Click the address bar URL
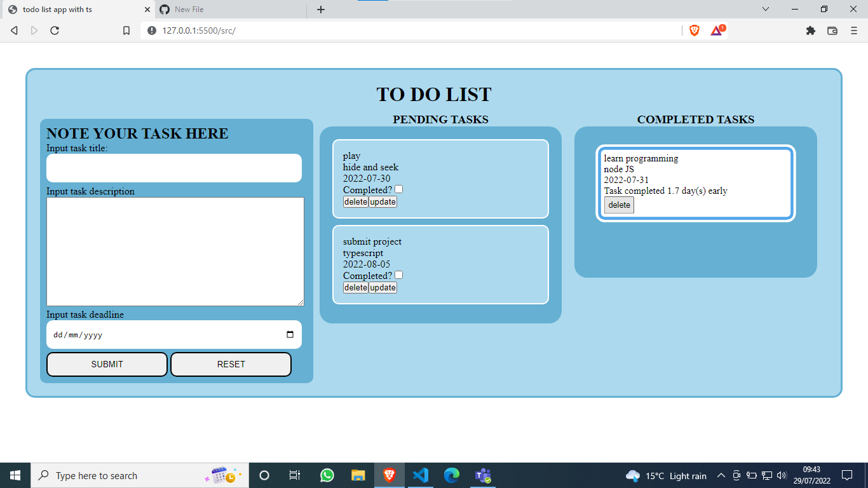868x488 pixels. [199, 30]
